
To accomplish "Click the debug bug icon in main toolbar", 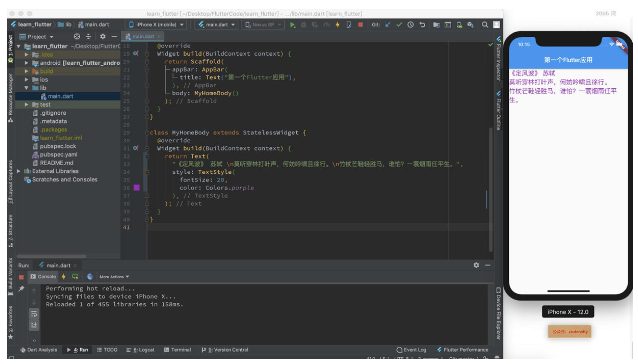I will point(304,24).
